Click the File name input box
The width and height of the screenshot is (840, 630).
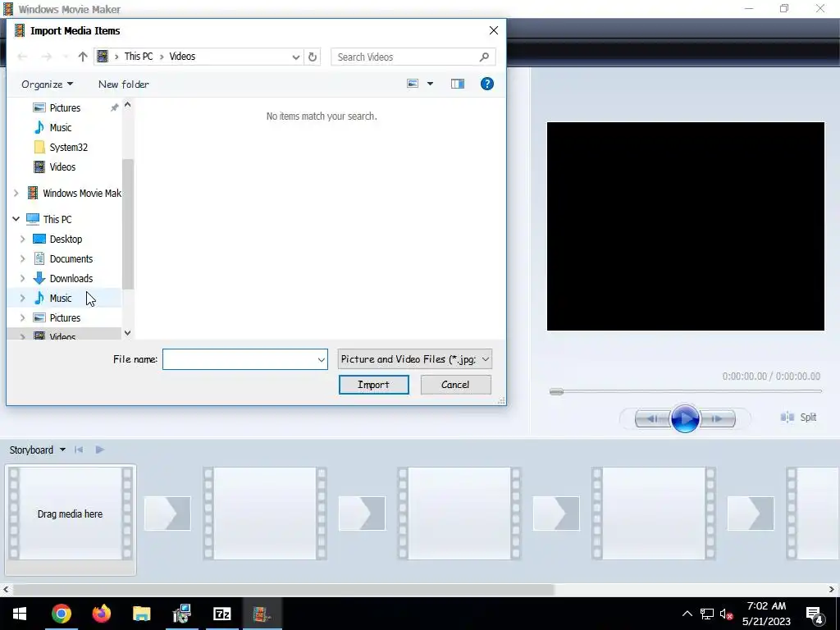(x=239, y=359)
